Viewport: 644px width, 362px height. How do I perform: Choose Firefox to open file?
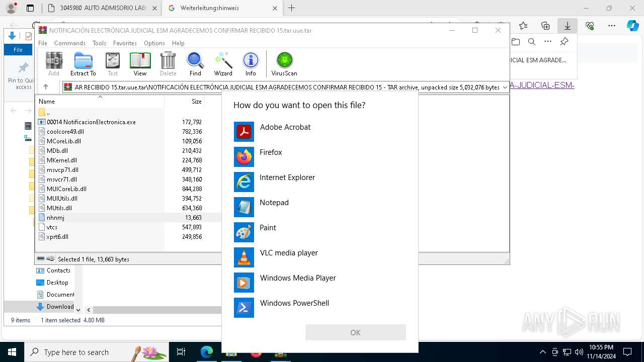coord(320,157)
